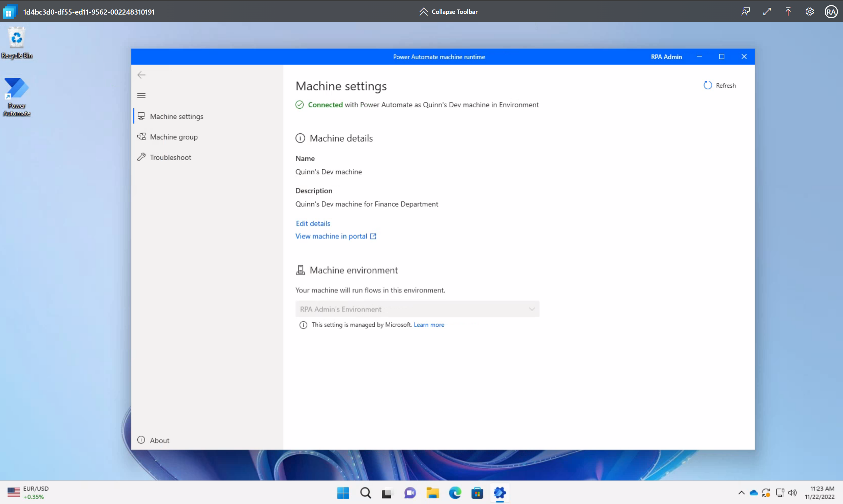The height and width of the screenshot is (504, 843).
Task: Click the Machine details info icon
Action: [x=300, y=138]
